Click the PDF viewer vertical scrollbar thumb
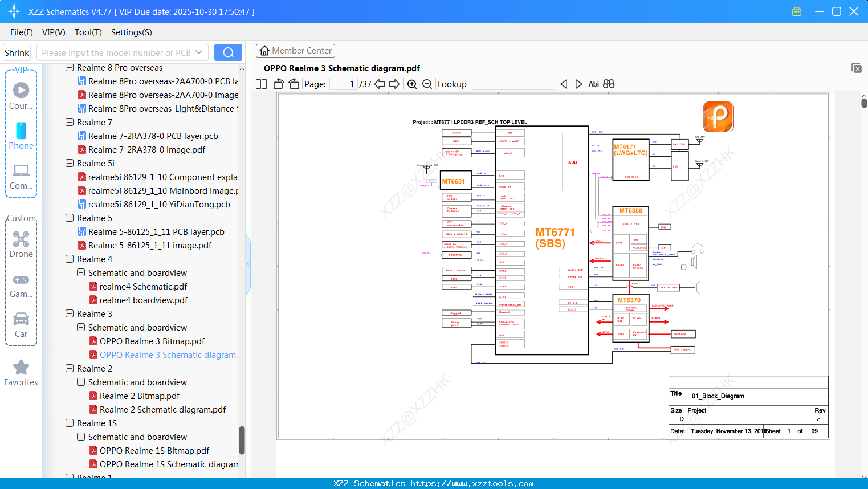 pos(864,103)
